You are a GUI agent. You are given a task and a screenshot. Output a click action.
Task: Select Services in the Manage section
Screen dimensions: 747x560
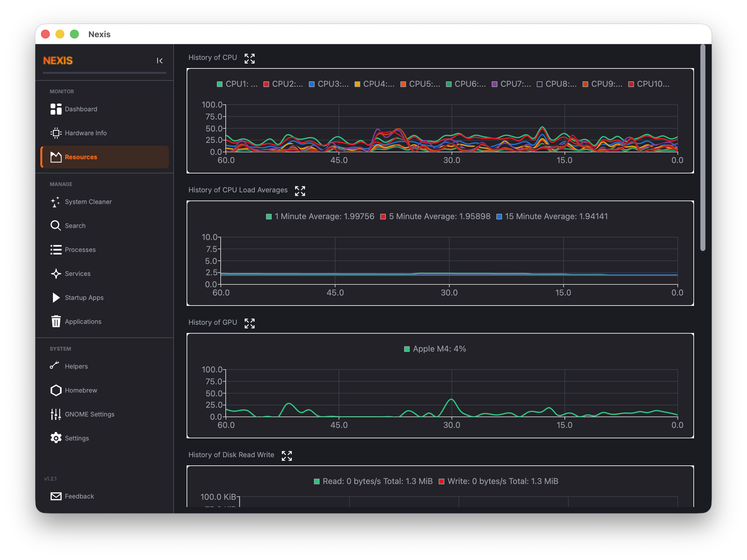[x=77, y=274]
